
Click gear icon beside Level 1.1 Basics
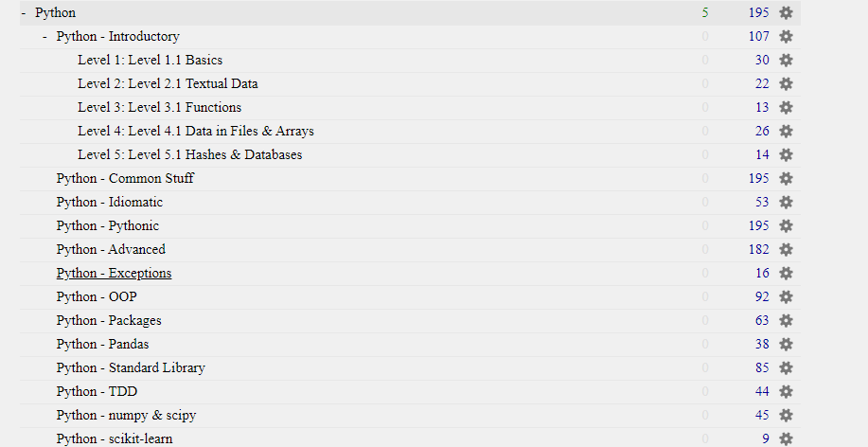786,60
